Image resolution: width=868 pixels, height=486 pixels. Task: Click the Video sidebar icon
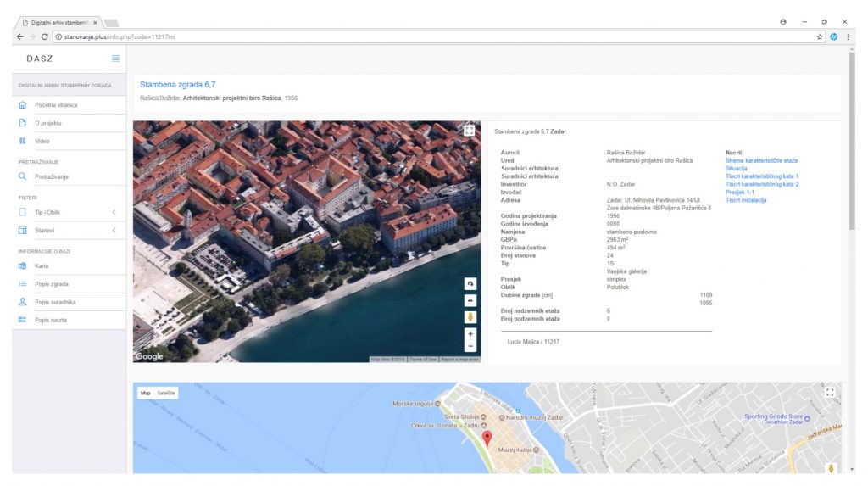pos(23,141)
